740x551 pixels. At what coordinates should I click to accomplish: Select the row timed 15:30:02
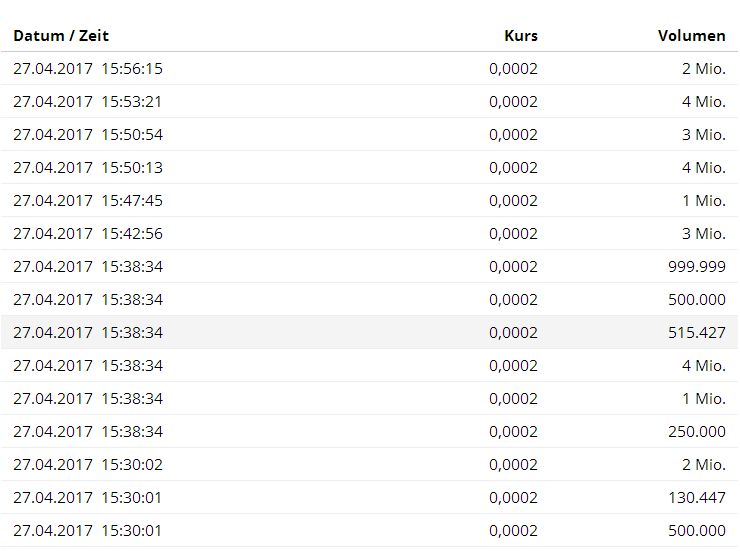pyautogui.click(x=88, y=465)
